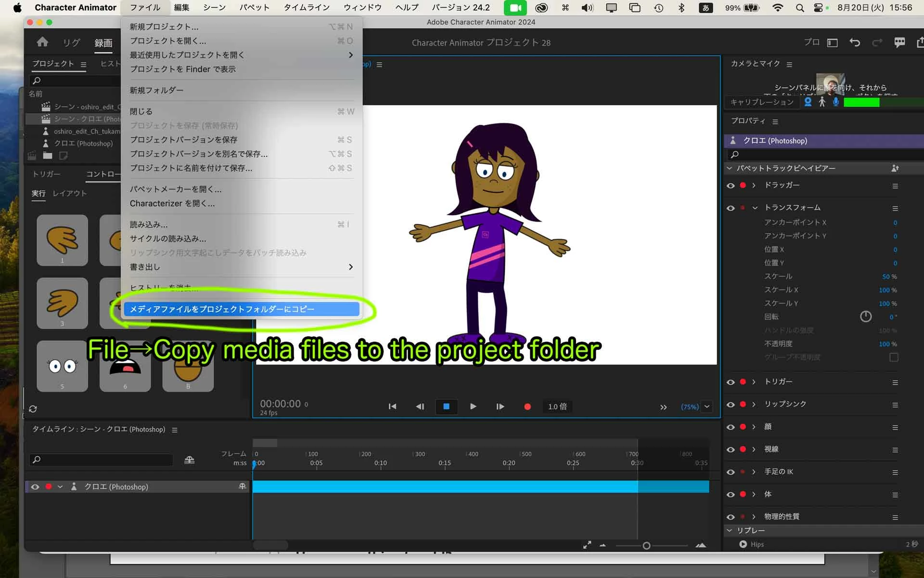
Task: Toggle visibility of クロエ timeline track
Action: tap(35, 487)
